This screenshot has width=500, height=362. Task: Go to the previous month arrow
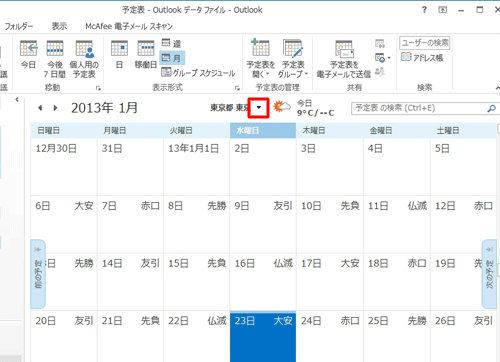pyautogui.click(x=40, y=108)
